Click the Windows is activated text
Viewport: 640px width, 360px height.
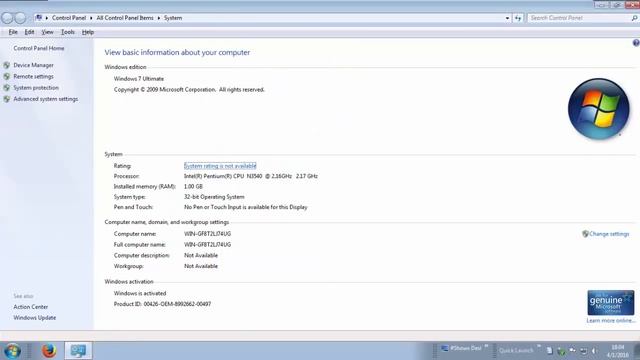coord(140,293)
